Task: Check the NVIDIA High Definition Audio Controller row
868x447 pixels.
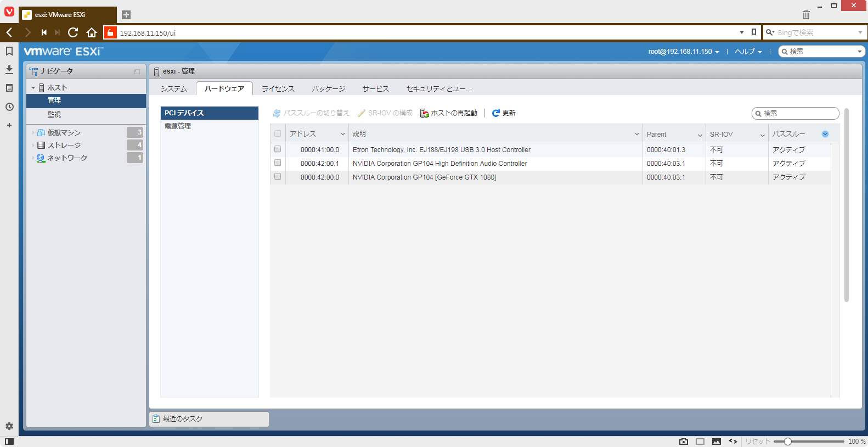Action: click(278, 163)
